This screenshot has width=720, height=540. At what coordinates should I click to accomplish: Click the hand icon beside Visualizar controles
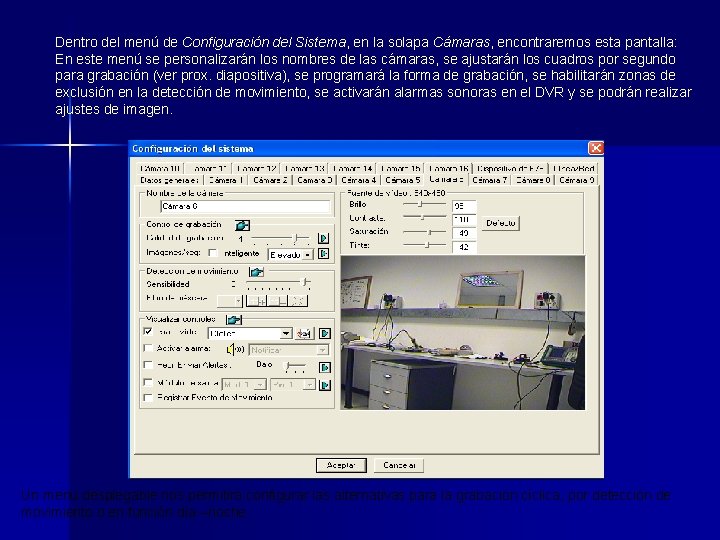pos(234,320)
